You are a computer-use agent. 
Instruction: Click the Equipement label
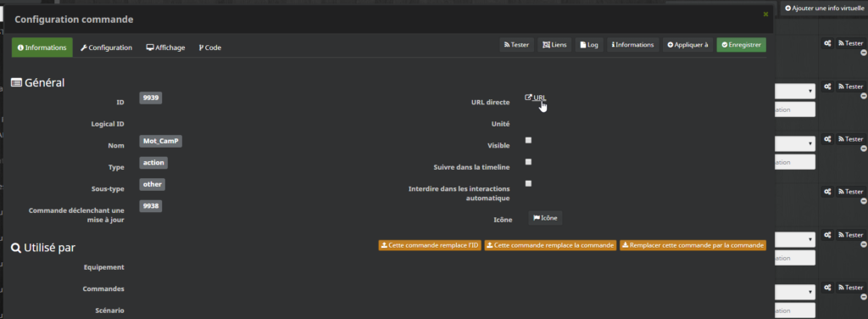tap(103, 267)
